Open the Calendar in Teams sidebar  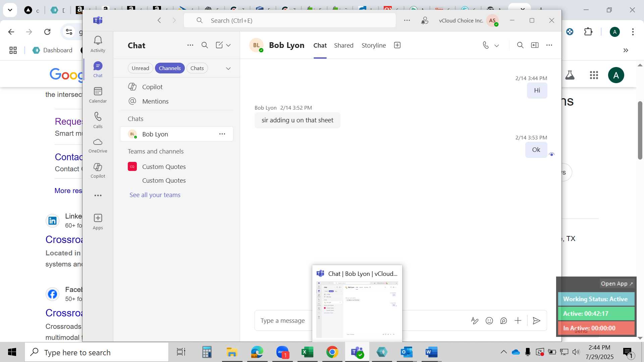[x=98, y=95]
